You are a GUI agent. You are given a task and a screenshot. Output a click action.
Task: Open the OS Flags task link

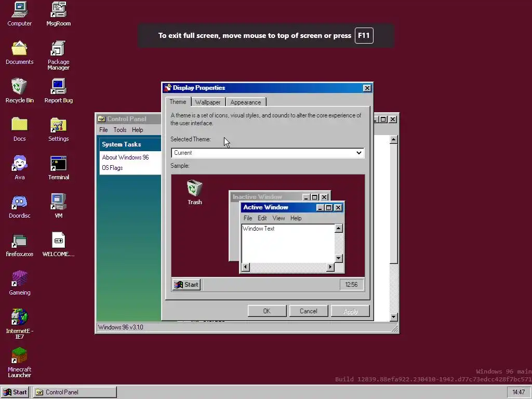(112, 168)
